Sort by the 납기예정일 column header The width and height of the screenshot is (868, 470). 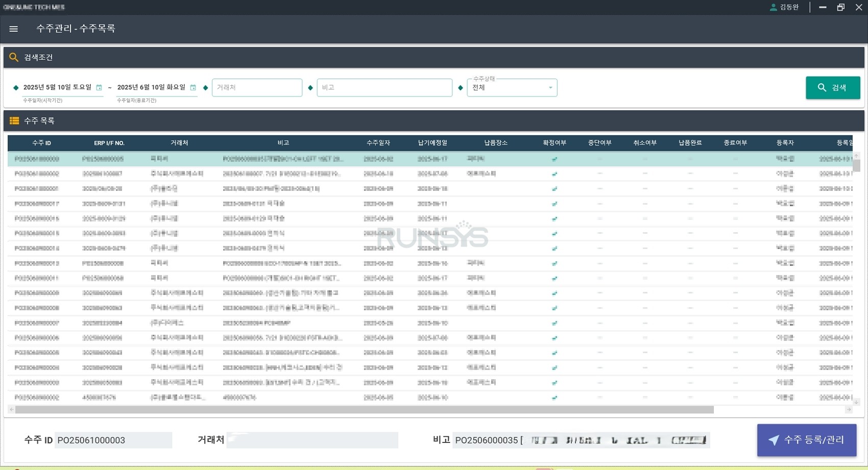[x=432, y=143]
